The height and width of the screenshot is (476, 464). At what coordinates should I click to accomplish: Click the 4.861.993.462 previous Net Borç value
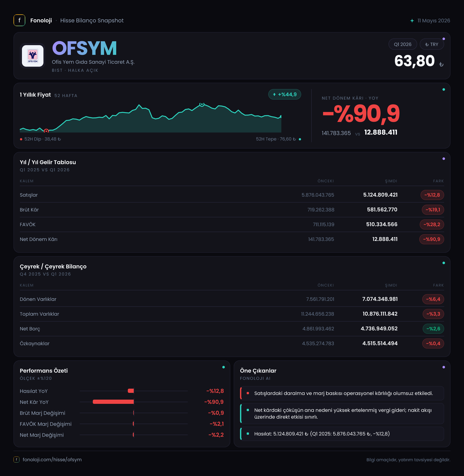[x=318, y=329]
